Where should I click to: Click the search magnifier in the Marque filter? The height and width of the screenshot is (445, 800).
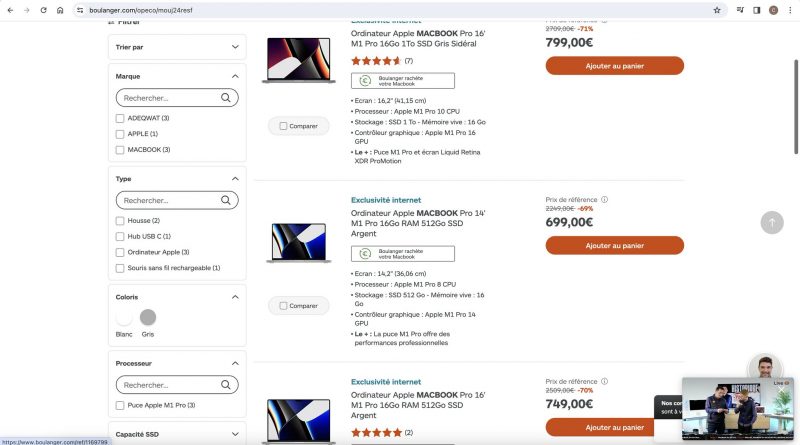coord(226,98)
